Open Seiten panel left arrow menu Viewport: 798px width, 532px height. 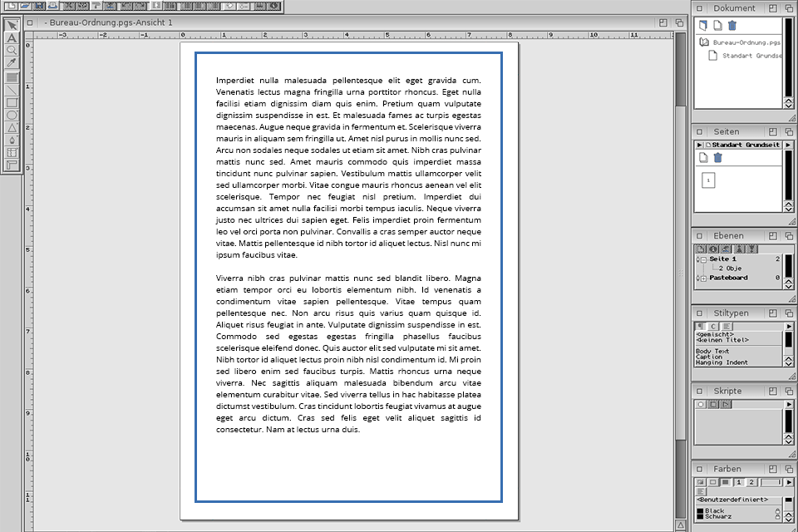point(699,145)
